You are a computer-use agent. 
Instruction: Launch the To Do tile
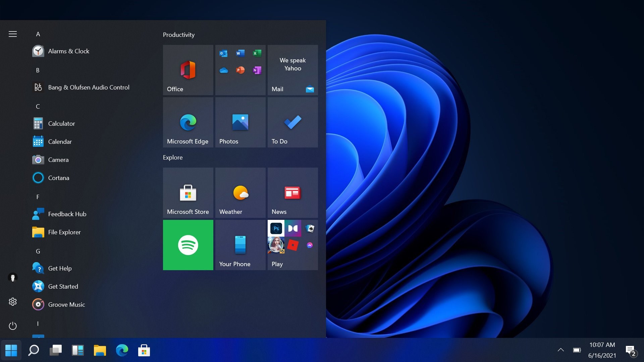coord(292,122)
